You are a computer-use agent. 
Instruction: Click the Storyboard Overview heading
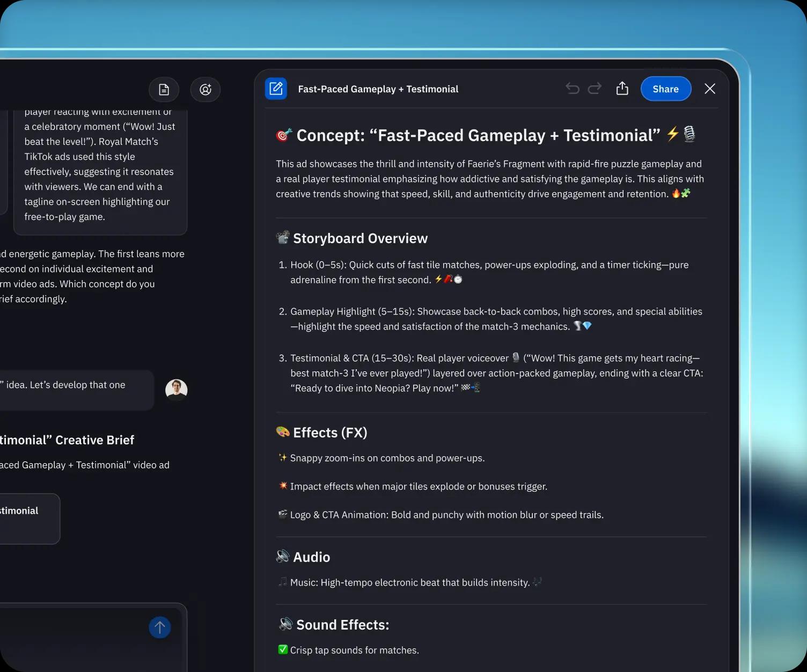point(352,238)
